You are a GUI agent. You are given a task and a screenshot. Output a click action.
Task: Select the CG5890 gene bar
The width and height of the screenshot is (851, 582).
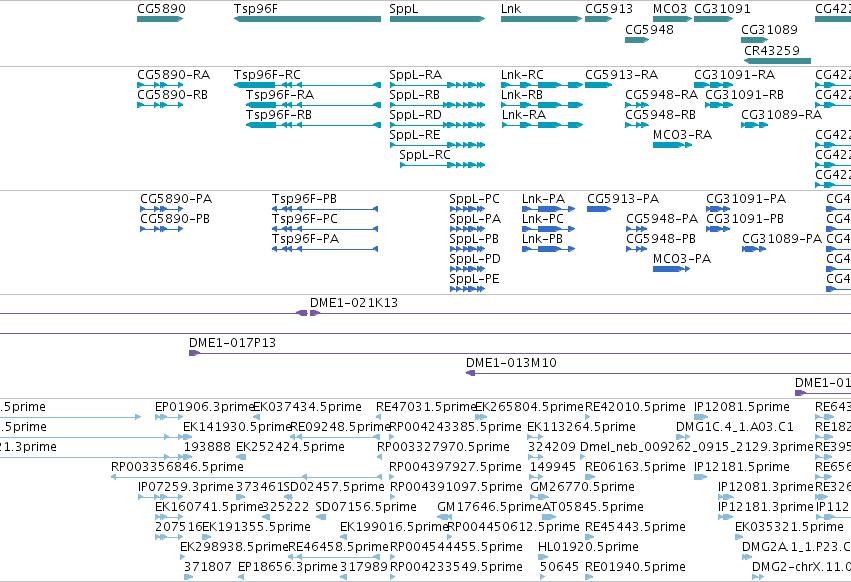pyautogui.click(x=160, y=19)
